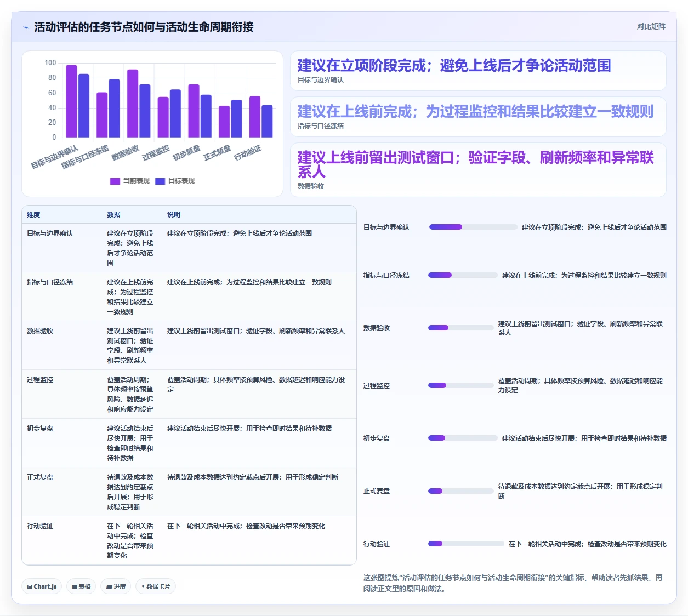Select 正式复盘 in the table's 维度 column
Screen dimensions: 688x616
(40, 477)
